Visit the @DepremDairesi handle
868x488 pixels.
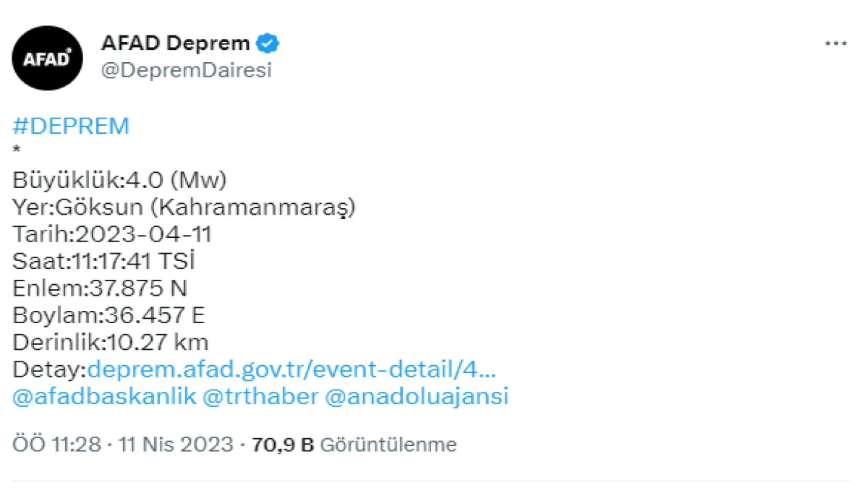(x=187, y=70)
